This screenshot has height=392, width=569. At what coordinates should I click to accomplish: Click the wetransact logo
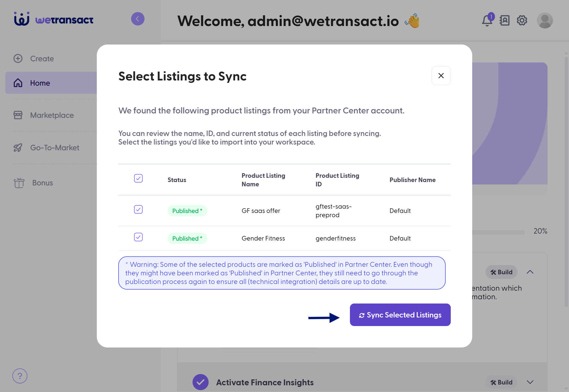click(54, 19)
